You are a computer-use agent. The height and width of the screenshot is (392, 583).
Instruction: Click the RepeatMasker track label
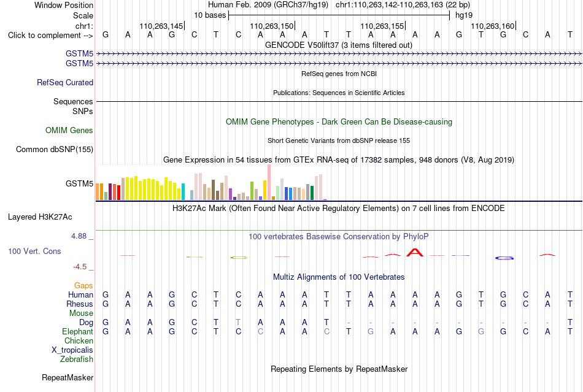[x=68, y=377]
